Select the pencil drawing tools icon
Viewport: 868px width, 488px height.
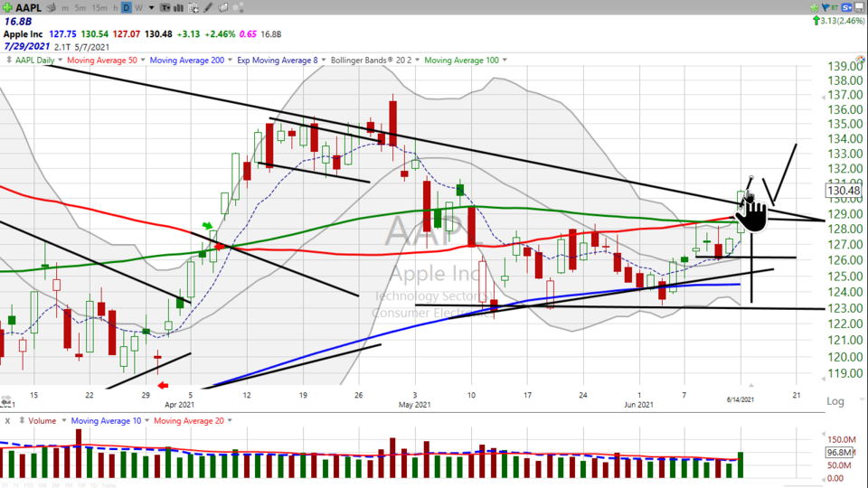tap(209, 7)
